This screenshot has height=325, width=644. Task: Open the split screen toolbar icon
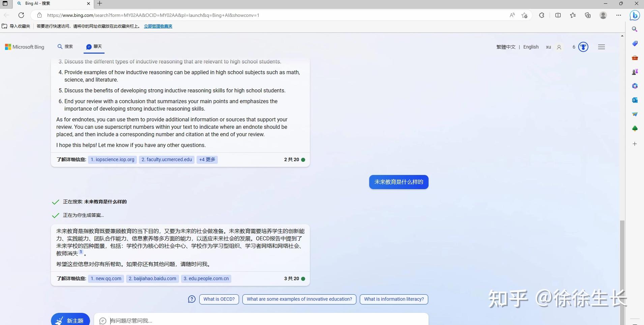coord(558,15)
